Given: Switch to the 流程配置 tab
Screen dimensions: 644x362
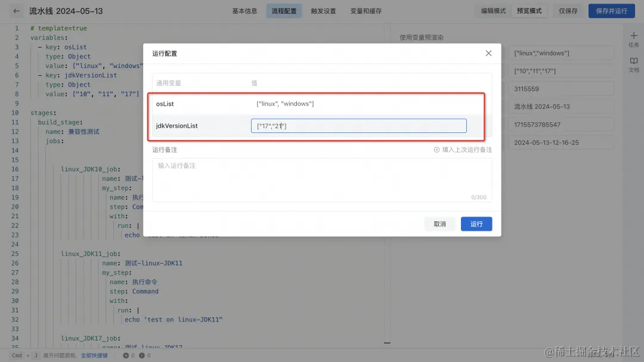Looking at the screenshot, I should pos(284,11).
